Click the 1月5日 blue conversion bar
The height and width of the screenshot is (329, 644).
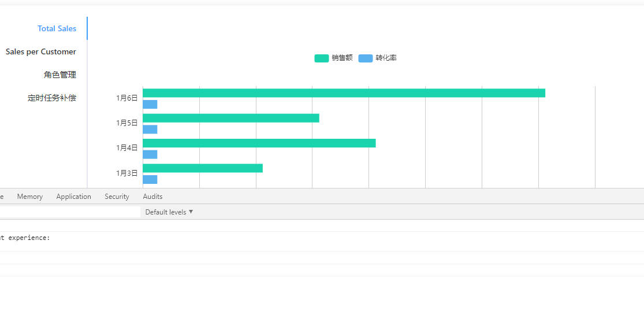coord(150,130)
